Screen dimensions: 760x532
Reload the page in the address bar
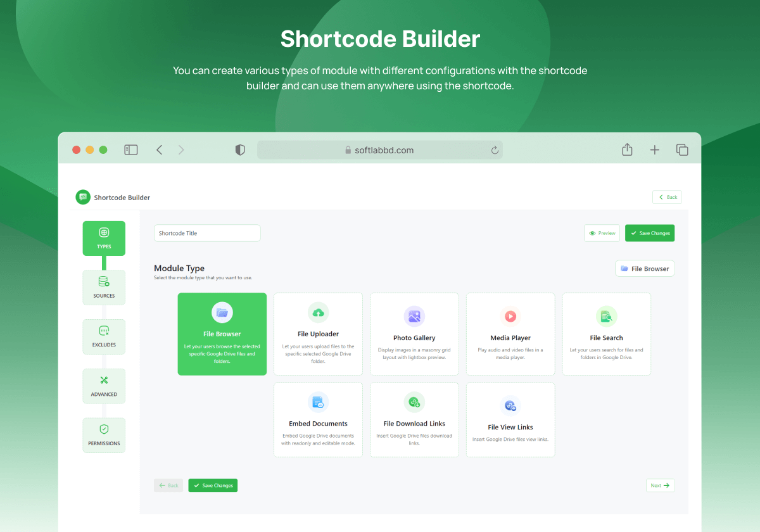(x=495, y=151)
